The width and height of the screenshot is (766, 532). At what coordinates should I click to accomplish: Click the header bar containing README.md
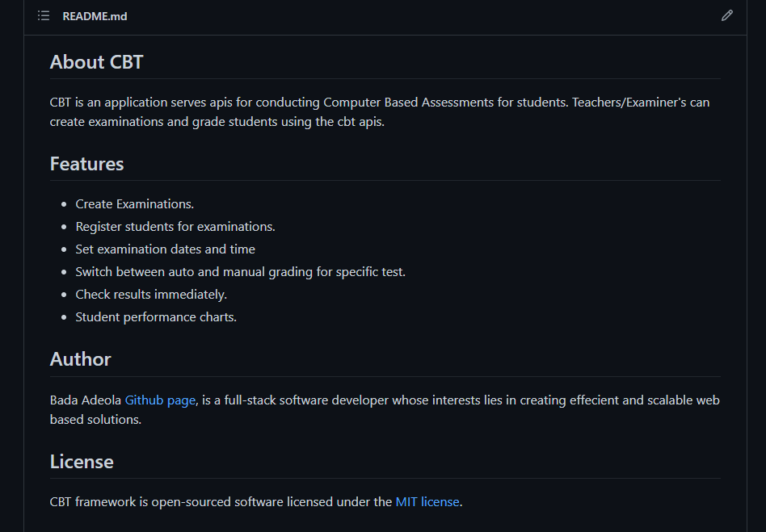click(383, 15)
